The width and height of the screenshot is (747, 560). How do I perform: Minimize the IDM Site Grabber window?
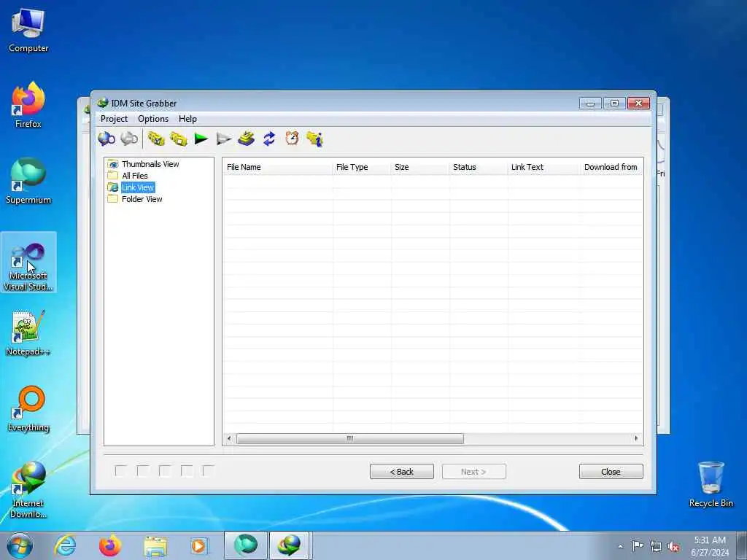[590, 104]
